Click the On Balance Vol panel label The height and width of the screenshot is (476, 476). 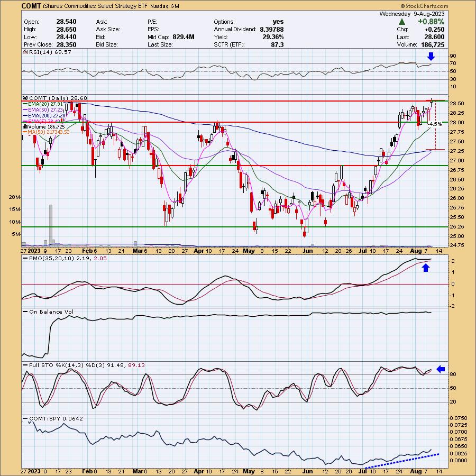tap(48, 312)
